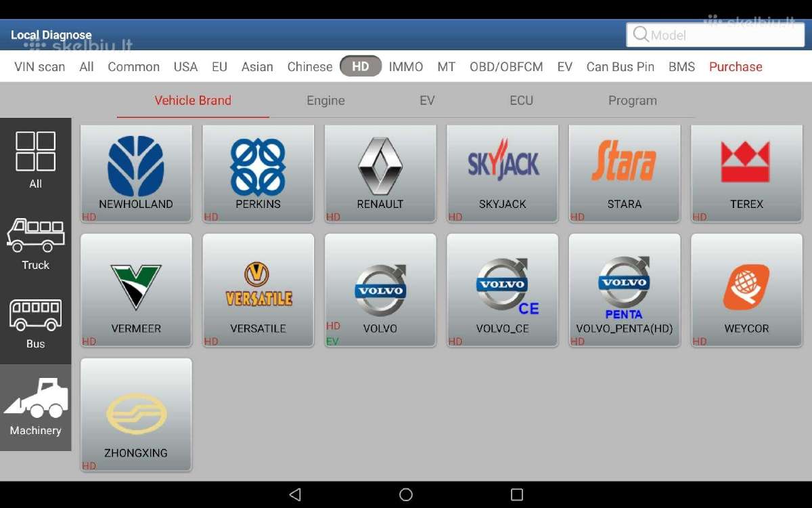Open the ZHONGXING brand tile
The image size is (812, 508).
(136, 415)
